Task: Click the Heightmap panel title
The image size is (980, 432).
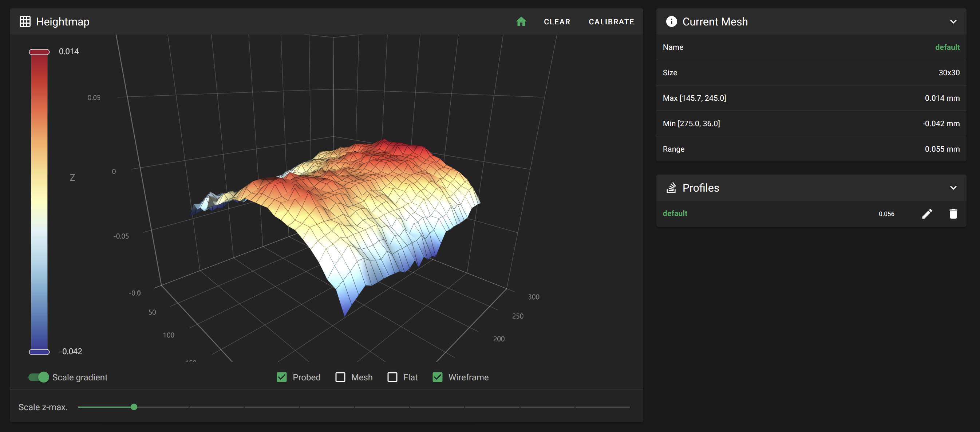Action: coord(63,22)
